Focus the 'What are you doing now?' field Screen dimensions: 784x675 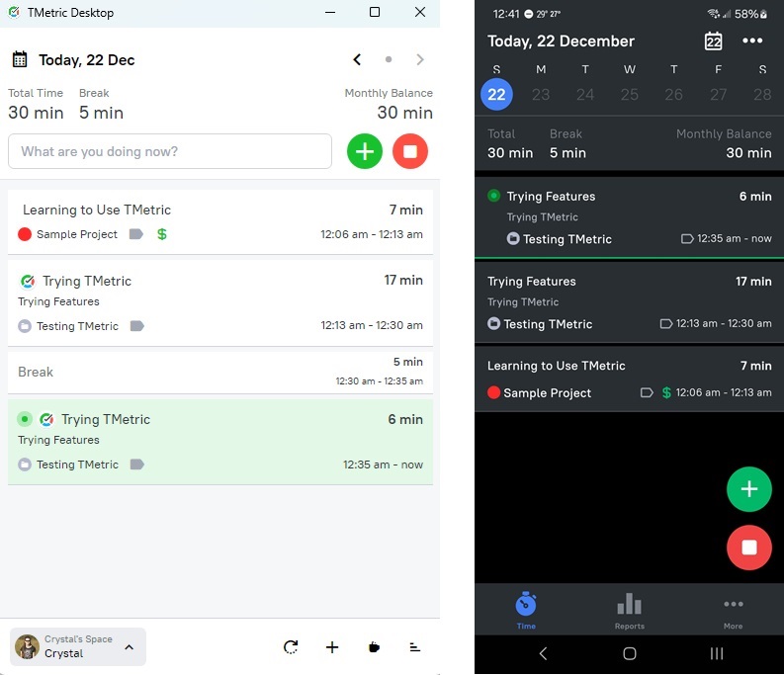click(169, 151)
